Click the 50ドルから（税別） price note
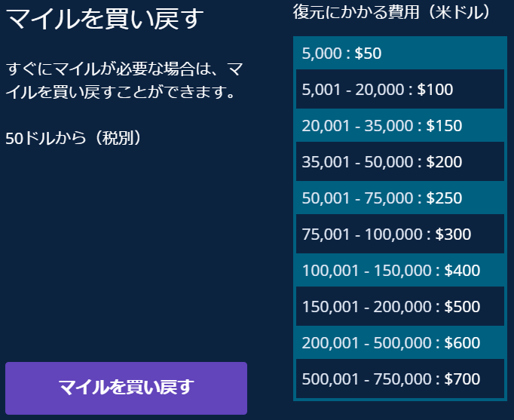Viewport: 514px width, 420px height. click(73, 139)
